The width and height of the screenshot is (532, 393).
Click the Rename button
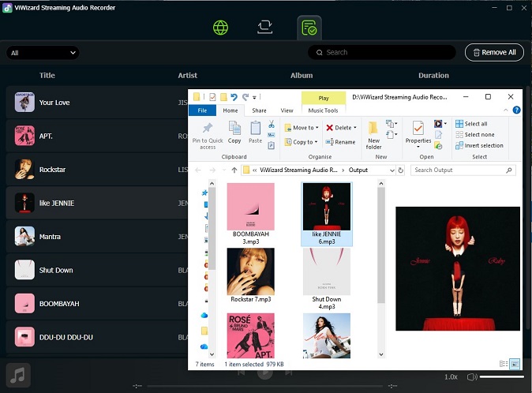point(340,142)
